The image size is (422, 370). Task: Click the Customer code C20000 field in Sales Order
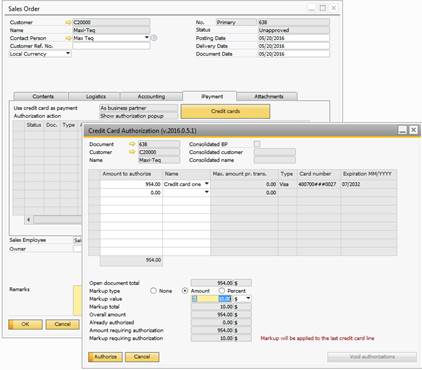(x=111, y=22)
